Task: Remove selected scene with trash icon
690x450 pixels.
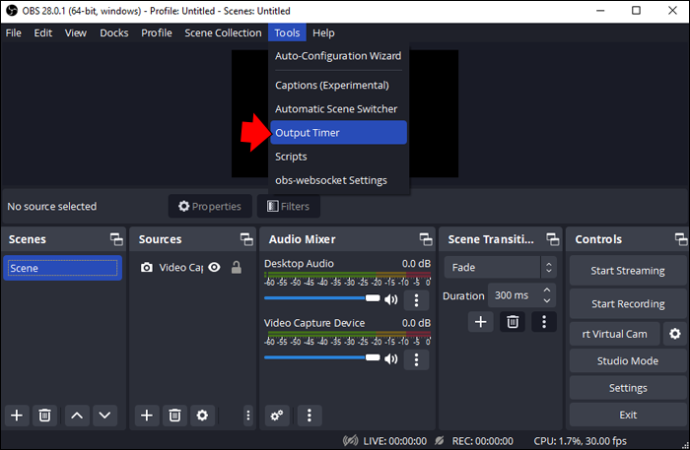Action: (44, 415)
